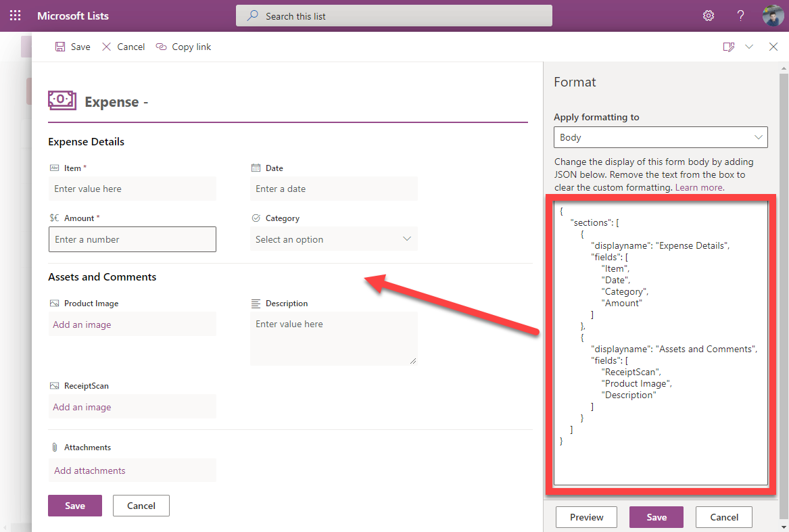
Task: Click Cancel in the top command bar
Action: [x=124, y=47]
